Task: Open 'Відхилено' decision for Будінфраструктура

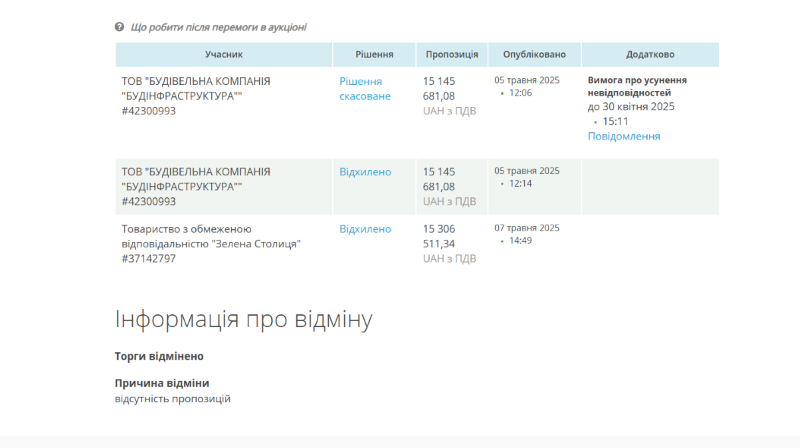Action: [365, 172]
